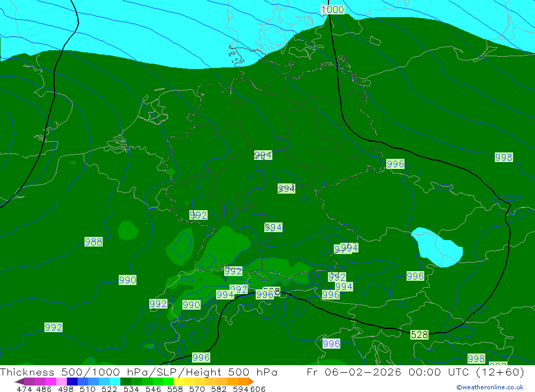Click the legend value 594
The height and width of the screenshot is (392, 535).
click(x=241, y=389)
